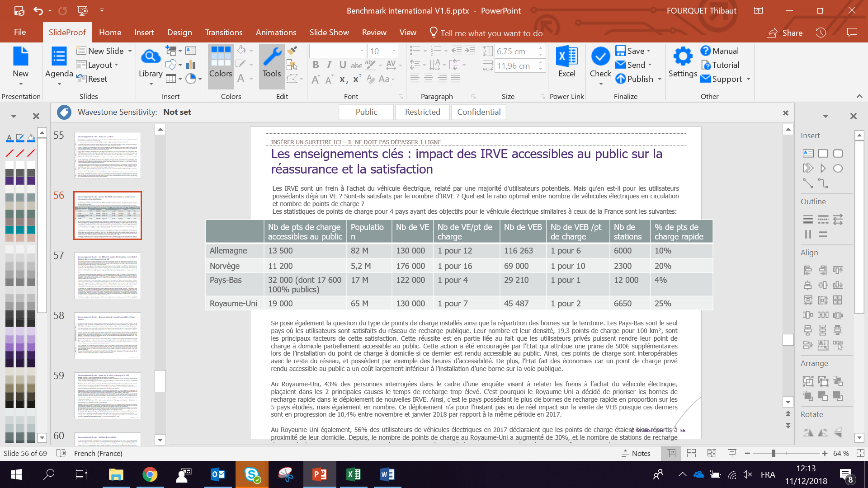Toggle the Notes pane

[x=636, y=453]
